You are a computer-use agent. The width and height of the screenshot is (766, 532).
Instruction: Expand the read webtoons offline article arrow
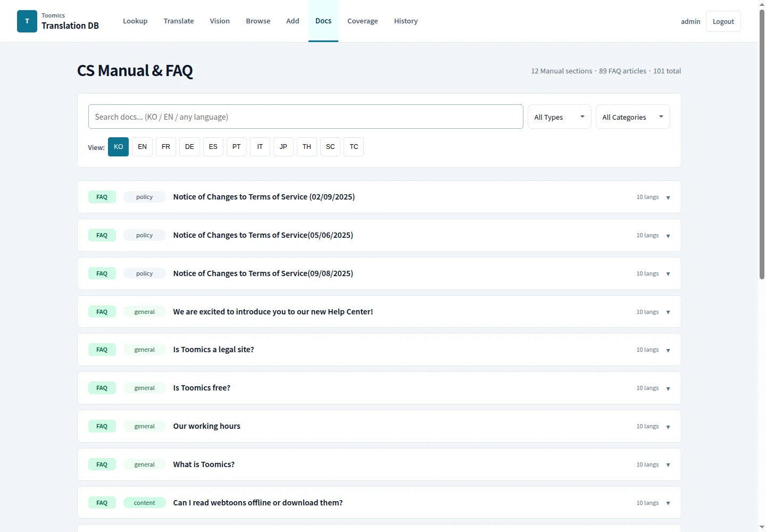[668, 503]
